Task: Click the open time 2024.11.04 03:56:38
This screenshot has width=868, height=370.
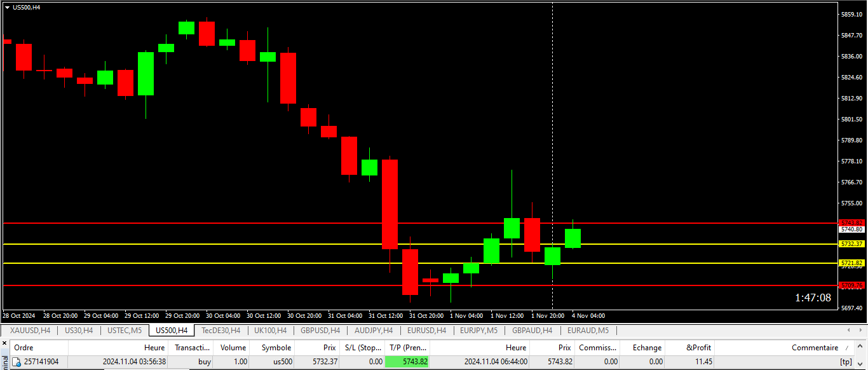Action: click(x=134, y=362)
